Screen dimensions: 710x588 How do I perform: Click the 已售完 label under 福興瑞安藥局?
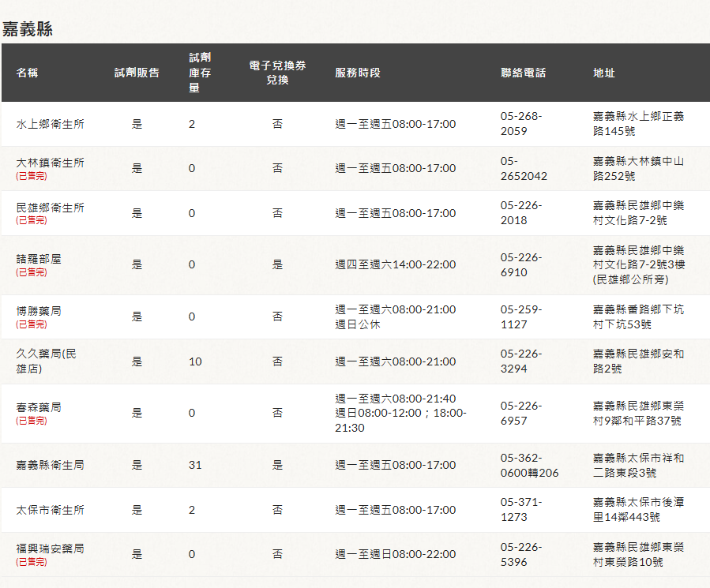click(32, 562)
